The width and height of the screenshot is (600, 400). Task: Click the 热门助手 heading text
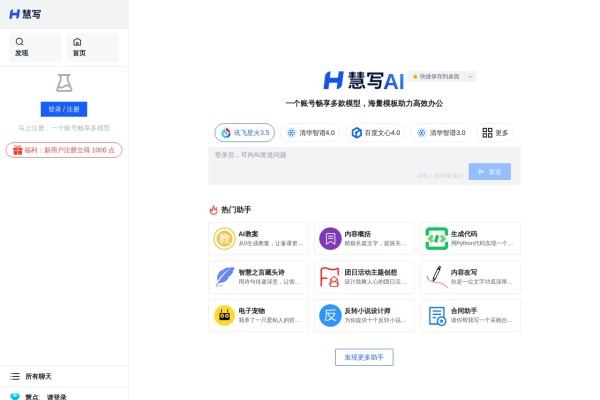236,209
